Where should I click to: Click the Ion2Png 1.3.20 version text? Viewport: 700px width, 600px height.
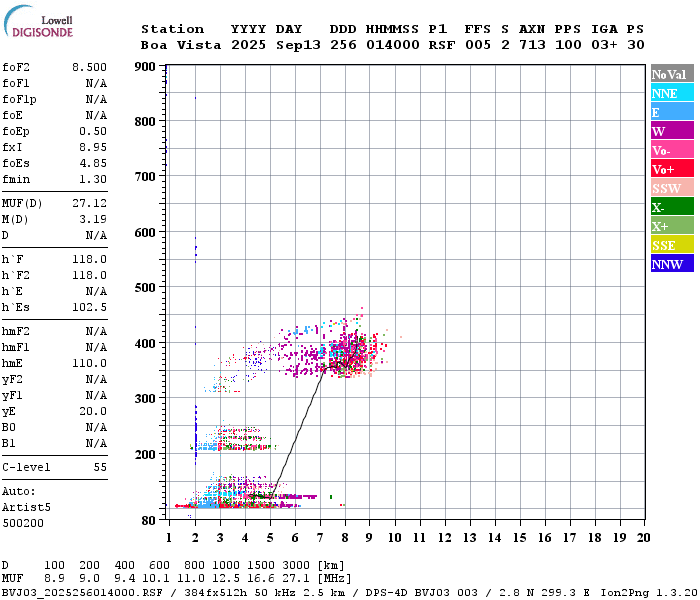[x=649, y=593]
